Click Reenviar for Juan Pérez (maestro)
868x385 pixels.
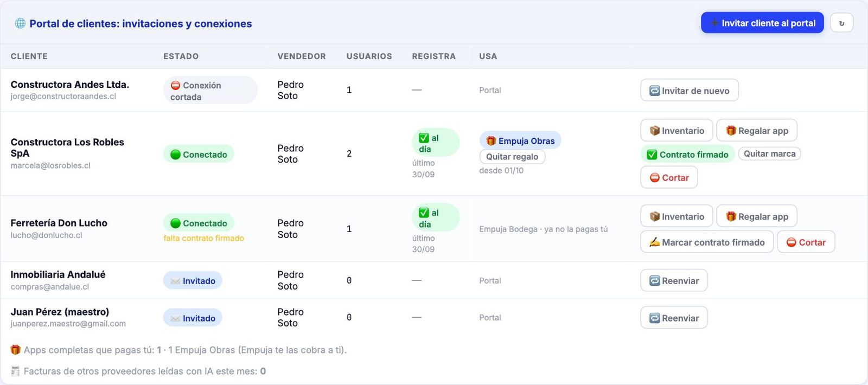pyautogui.click(x=674, y=318)
